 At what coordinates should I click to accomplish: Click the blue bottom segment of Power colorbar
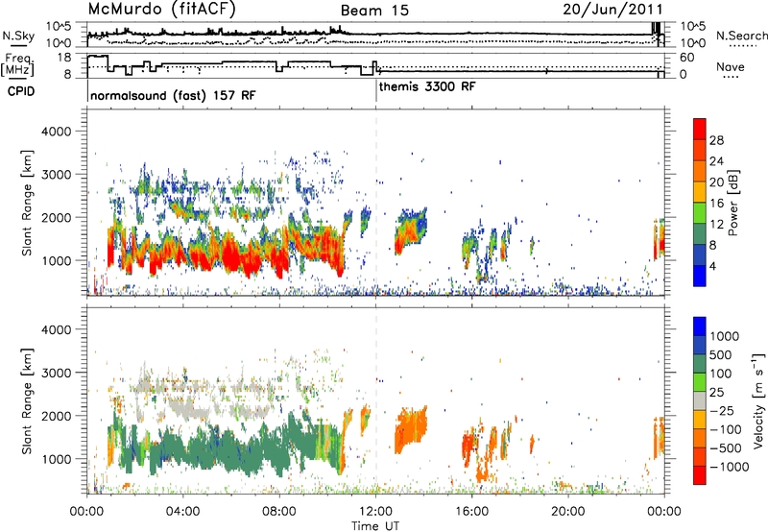(x=700, y=277)
